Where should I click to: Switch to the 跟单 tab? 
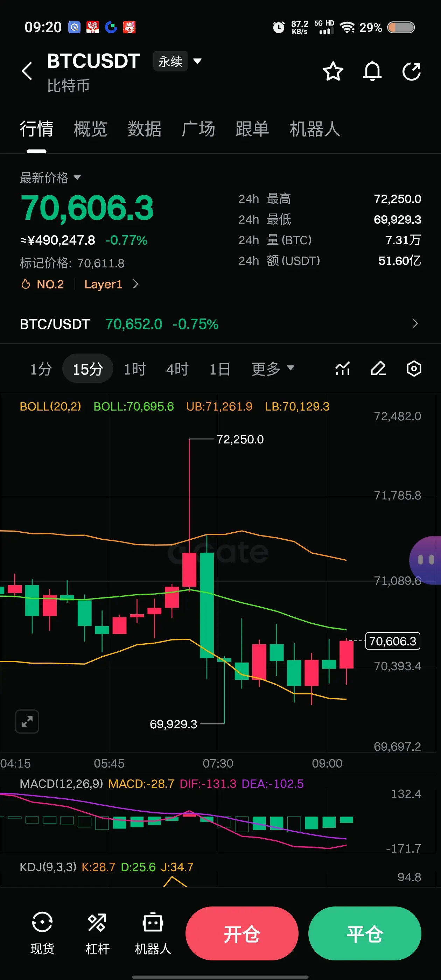252,129
